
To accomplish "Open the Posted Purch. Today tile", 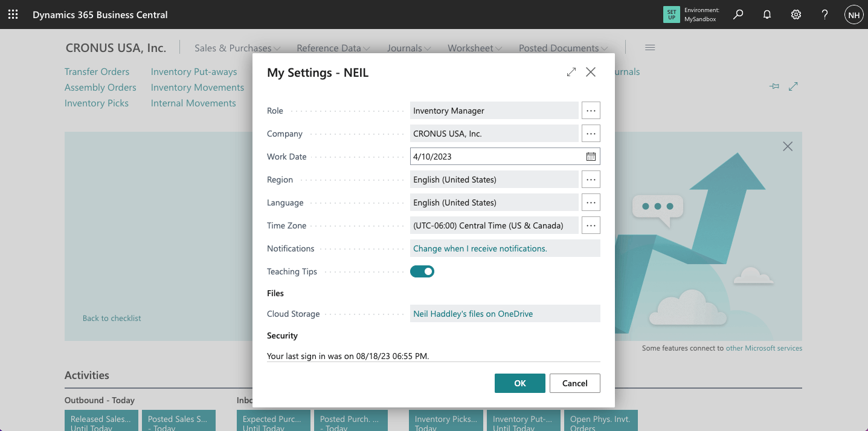I will [x=350, y=421].
